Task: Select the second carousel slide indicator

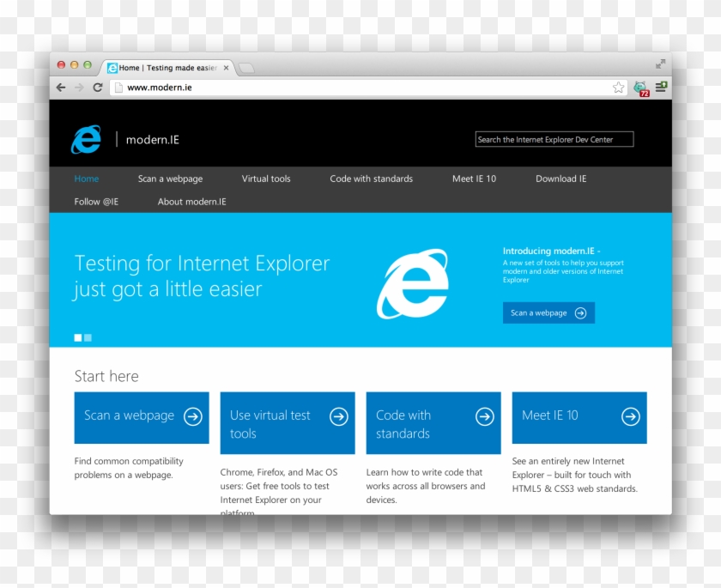Action: pos(88,337)
